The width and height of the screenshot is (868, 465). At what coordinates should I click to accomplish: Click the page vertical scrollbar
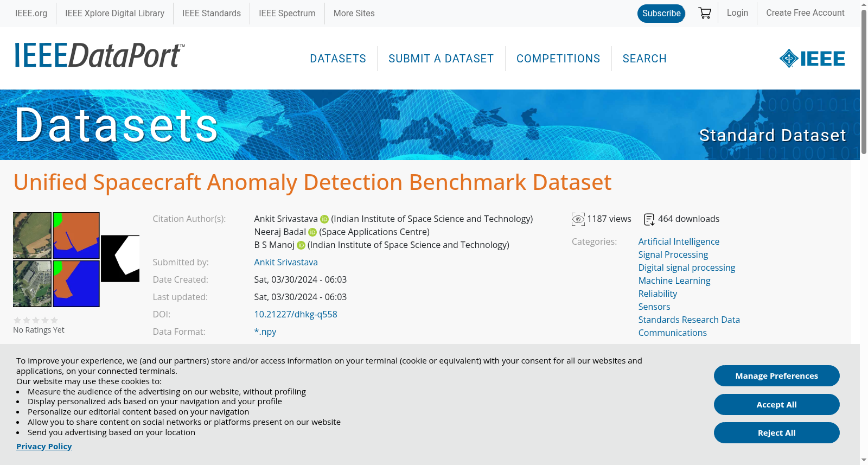click(x=864, y=81)
